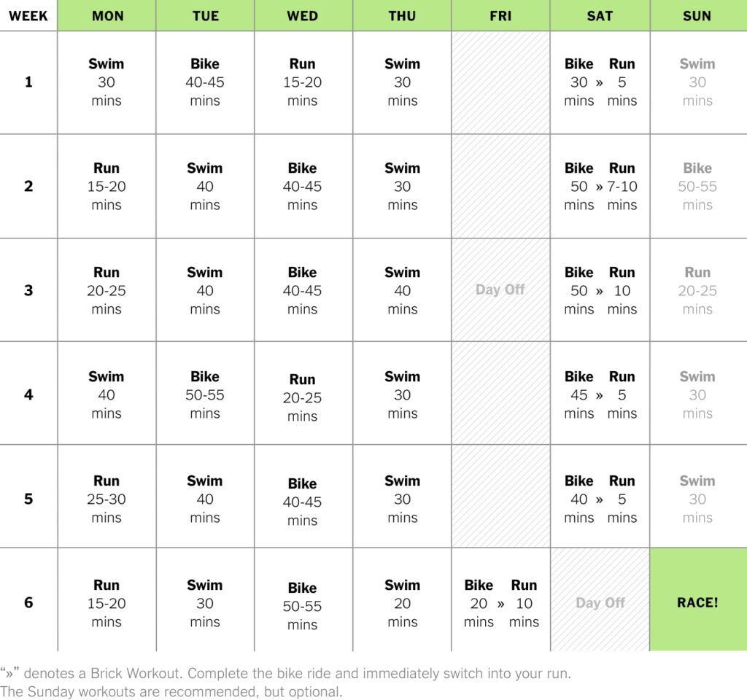
Task: Select the Week 4 row number label
Action: click(x=28, y=394)
